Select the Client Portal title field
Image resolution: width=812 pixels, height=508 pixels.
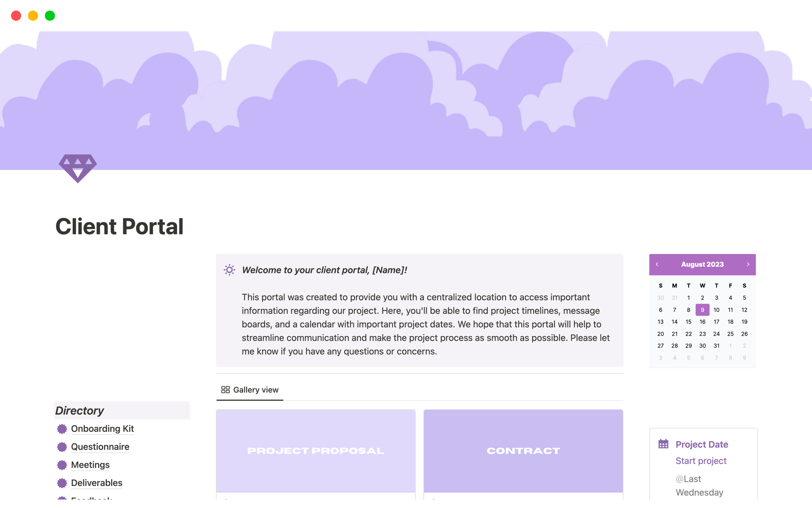point(120,226)
